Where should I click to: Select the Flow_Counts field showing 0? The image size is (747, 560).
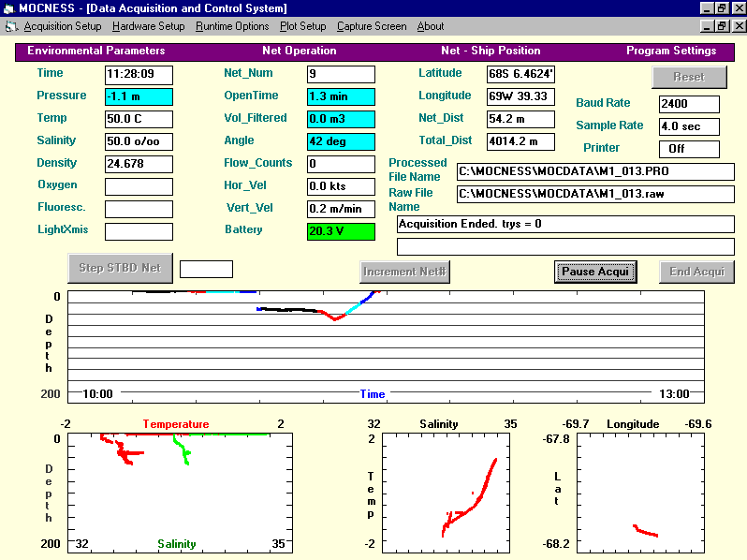click(x=341, y=164)
